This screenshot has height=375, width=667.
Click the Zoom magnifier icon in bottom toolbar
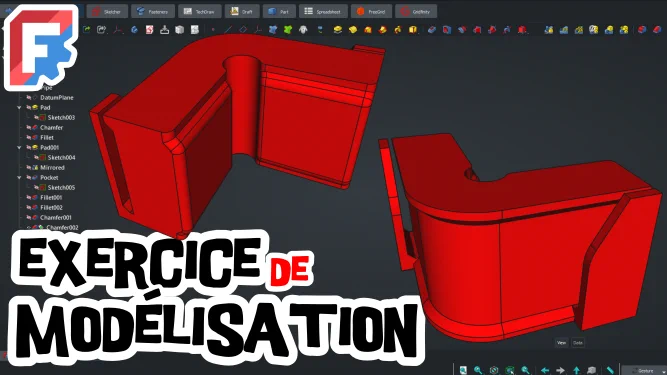478,370
